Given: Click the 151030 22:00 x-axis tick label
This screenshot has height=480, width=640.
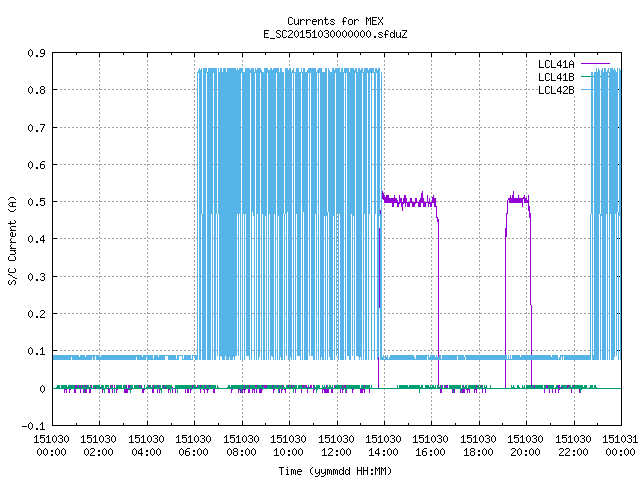Looking at the screenshot, I should (573, 446).
